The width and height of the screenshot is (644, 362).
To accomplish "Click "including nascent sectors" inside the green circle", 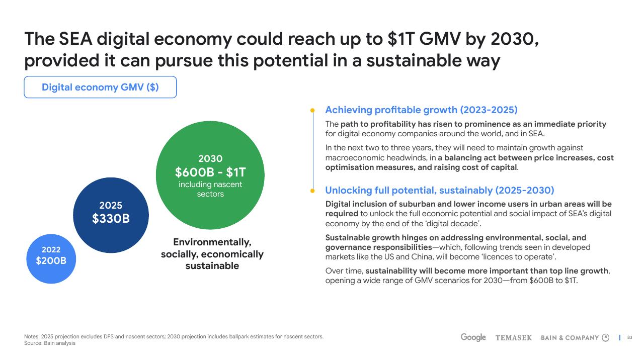I will 210,189.
